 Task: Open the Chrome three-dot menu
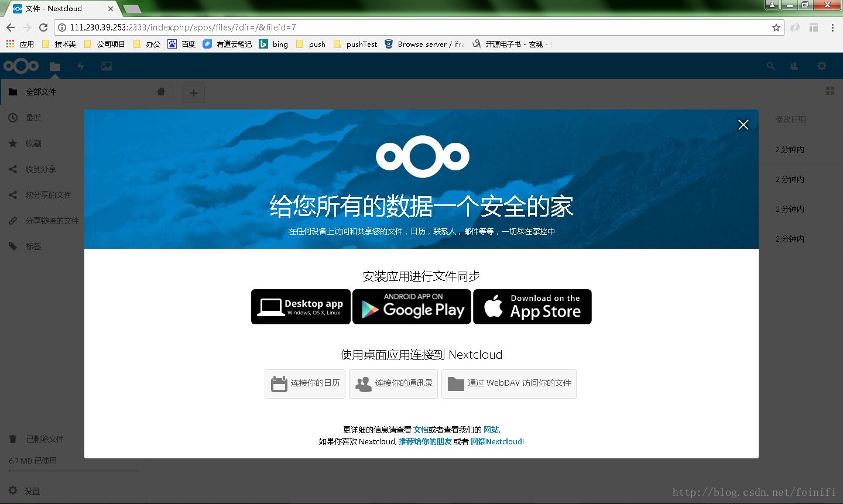[832, 27]
